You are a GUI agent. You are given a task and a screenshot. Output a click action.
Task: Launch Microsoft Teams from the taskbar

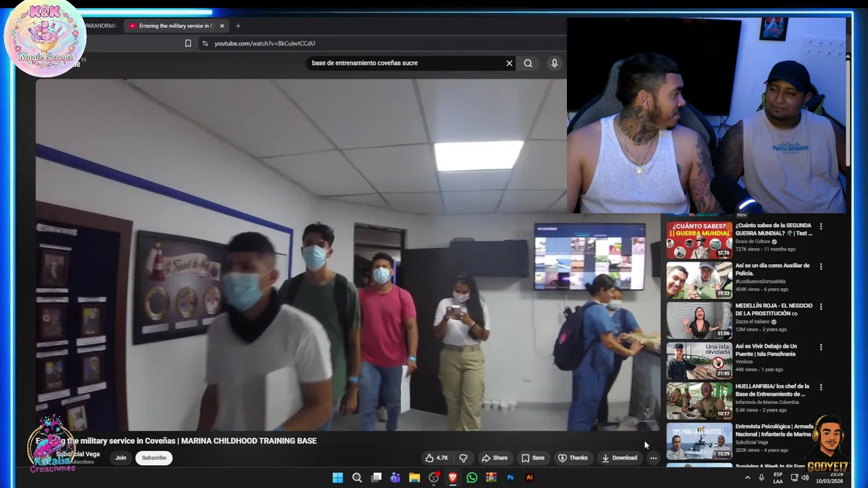395,477
